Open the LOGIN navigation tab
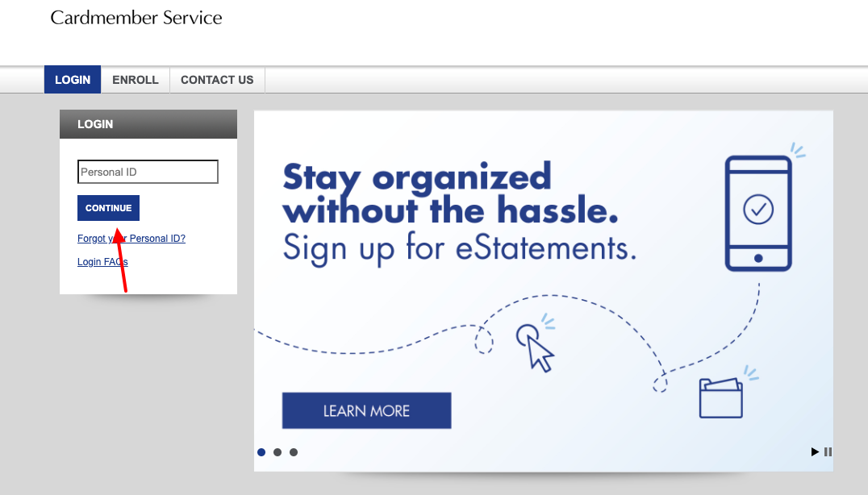 [x=73, y=80]
